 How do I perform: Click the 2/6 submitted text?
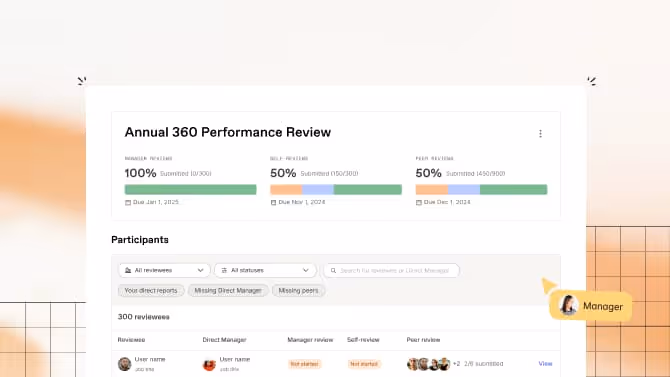click(484, 364)
